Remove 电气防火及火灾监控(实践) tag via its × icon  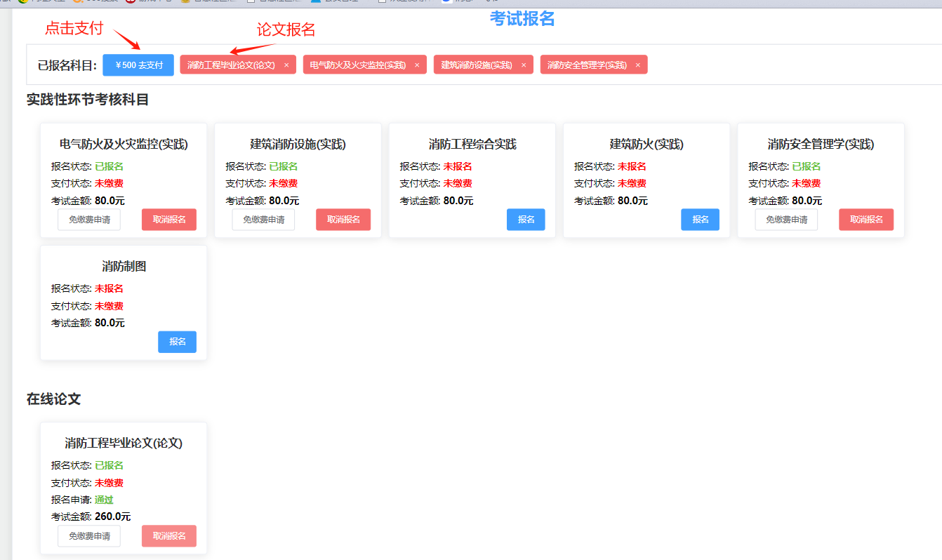click(417, 65)
